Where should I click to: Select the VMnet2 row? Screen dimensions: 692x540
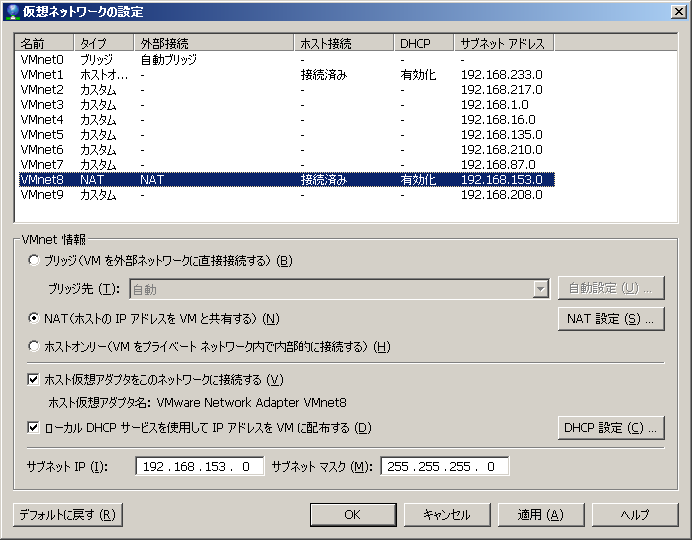[286, 90]
